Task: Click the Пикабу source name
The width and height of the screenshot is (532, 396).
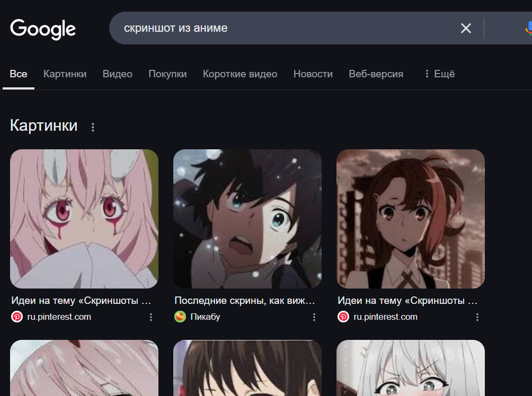Action: (205, 317)
